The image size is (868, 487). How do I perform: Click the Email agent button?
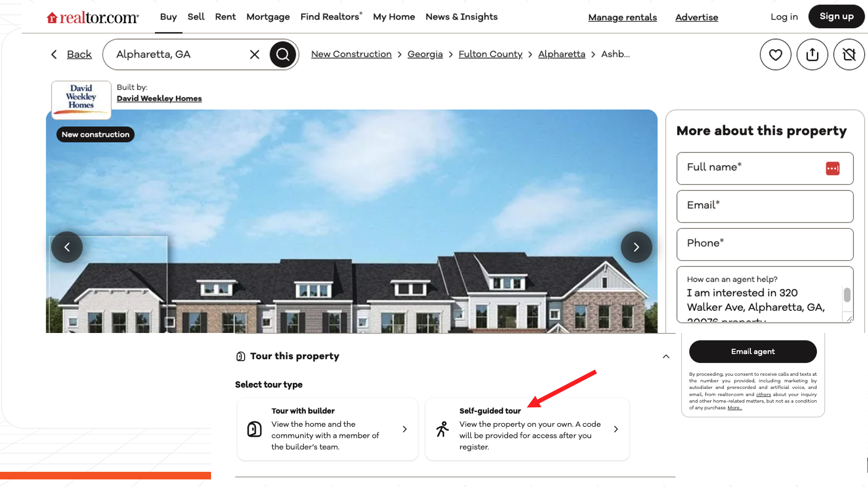[x=753, y=351]
